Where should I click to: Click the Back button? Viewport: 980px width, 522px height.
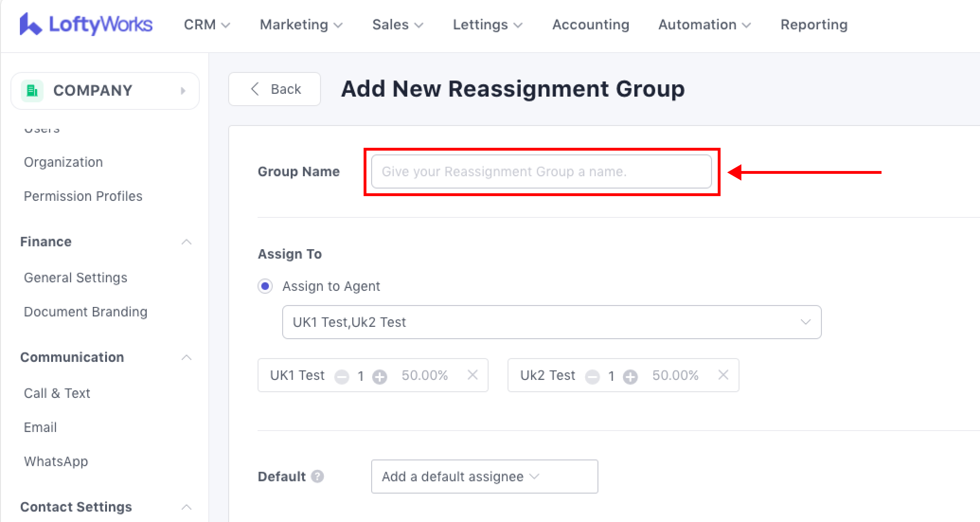click(275, 89)
